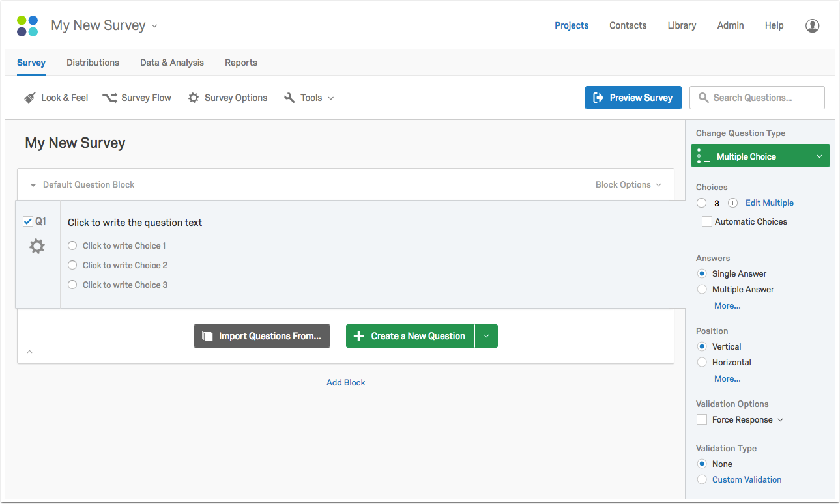Collapse the Default Question Block
840x504 pixels.
click(33, 184)
